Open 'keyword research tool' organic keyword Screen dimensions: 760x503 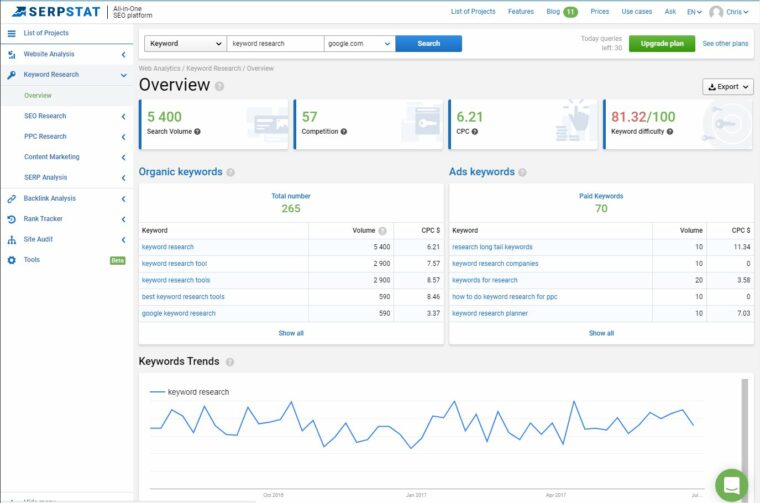coord(174,264)
